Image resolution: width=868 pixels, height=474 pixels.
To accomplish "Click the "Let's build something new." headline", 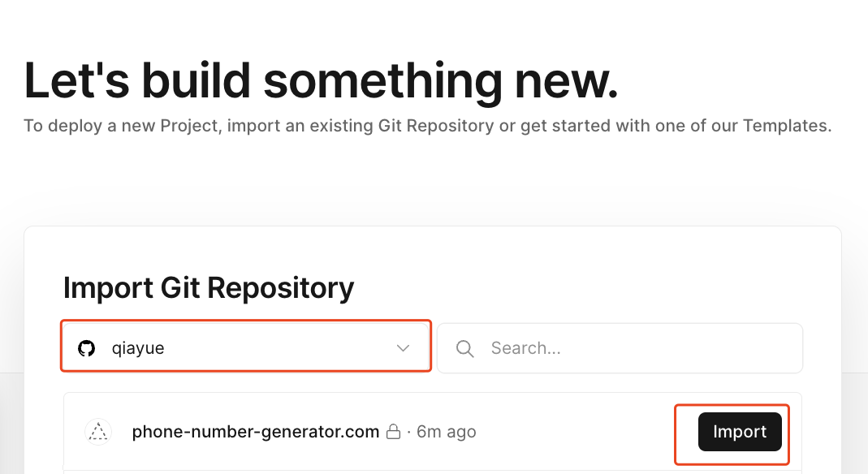I will [x=321, y=81].
